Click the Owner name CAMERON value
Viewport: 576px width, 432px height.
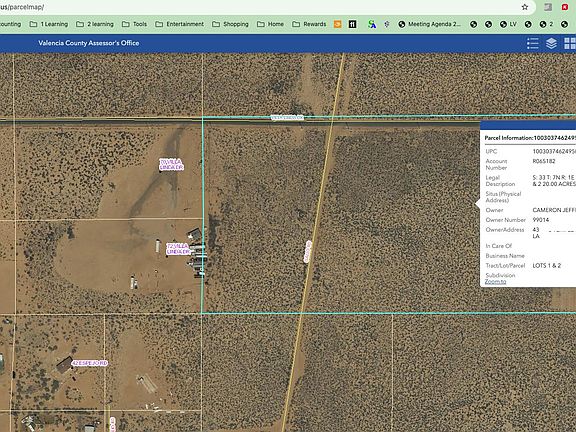point(554,210)
